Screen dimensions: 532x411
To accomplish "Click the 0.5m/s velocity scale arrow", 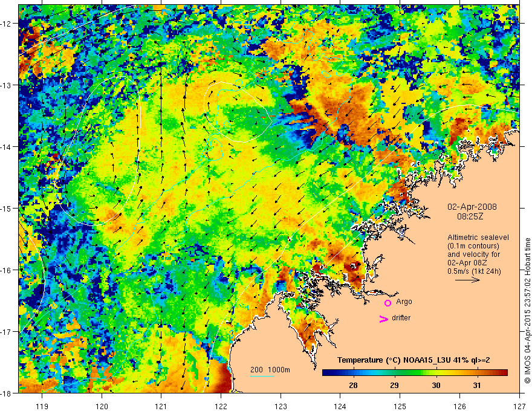I will (467, 280).
